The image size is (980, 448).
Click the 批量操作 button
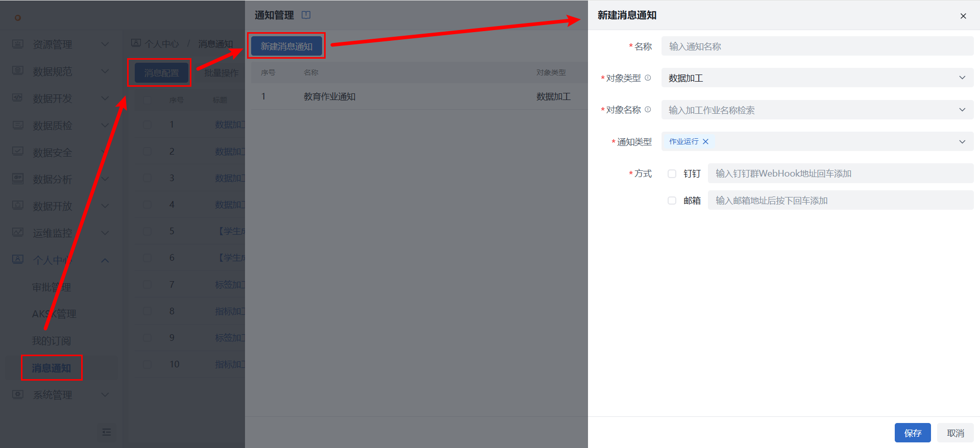pos(222,73)
